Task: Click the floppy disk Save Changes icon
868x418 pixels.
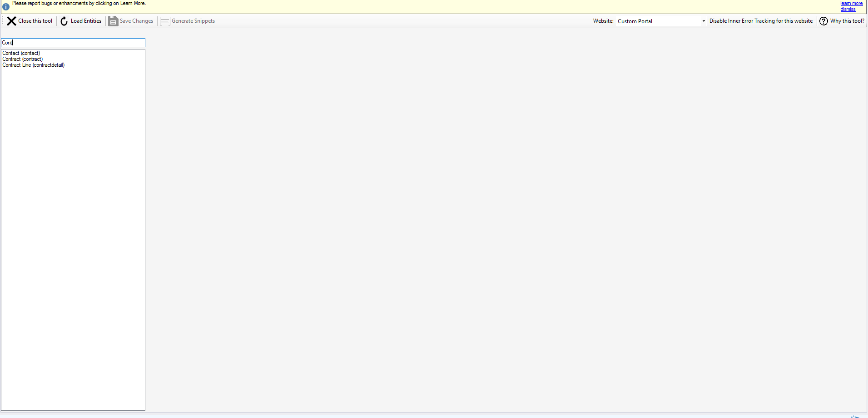Action: point(113,21)
